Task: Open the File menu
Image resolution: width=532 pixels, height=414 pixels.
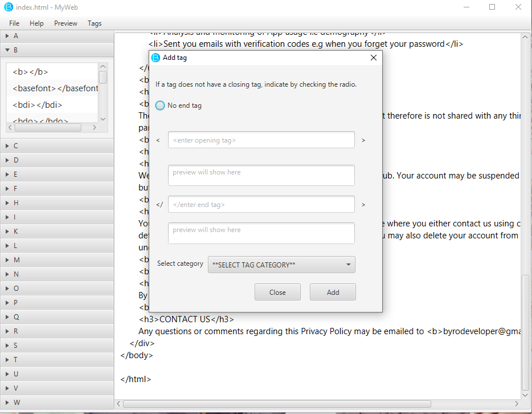Action: pos(14,23)
